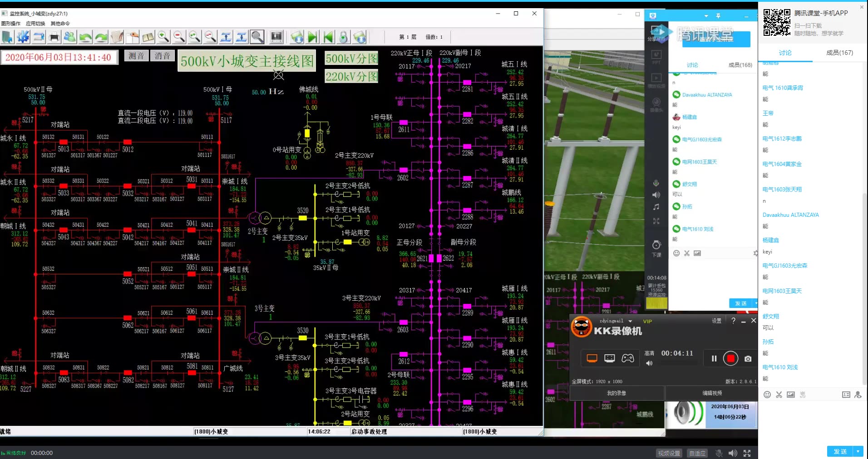Toggle the bottom bar microphone mute icon
The height and width of the screenshot is (459, 868).
719,453
